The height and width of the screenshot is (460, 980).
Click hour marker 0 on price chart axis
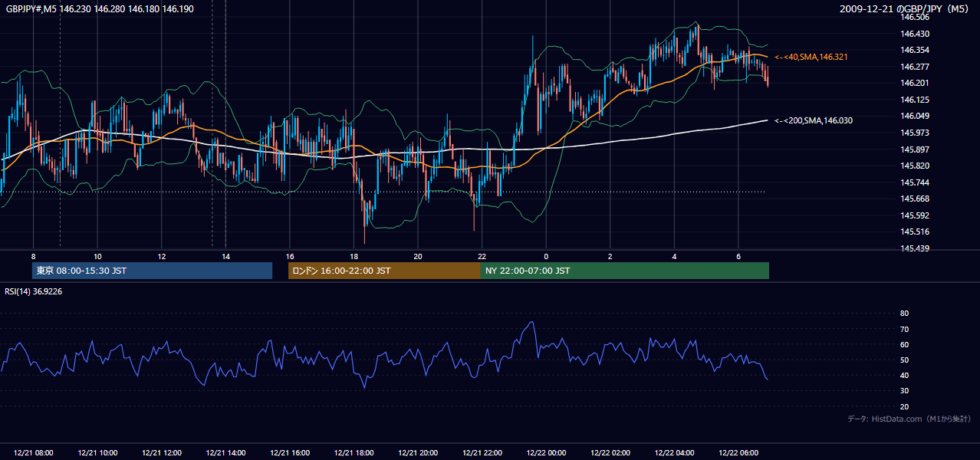tap(546, 256)
